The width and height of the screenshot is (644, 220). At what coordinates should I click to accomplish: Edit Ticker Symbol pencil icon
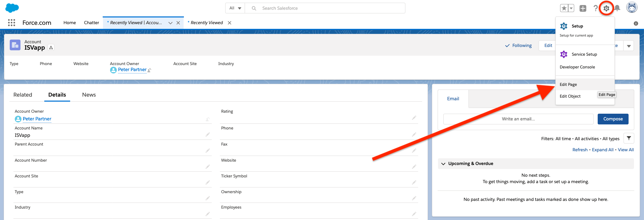(x=414, y=182)
